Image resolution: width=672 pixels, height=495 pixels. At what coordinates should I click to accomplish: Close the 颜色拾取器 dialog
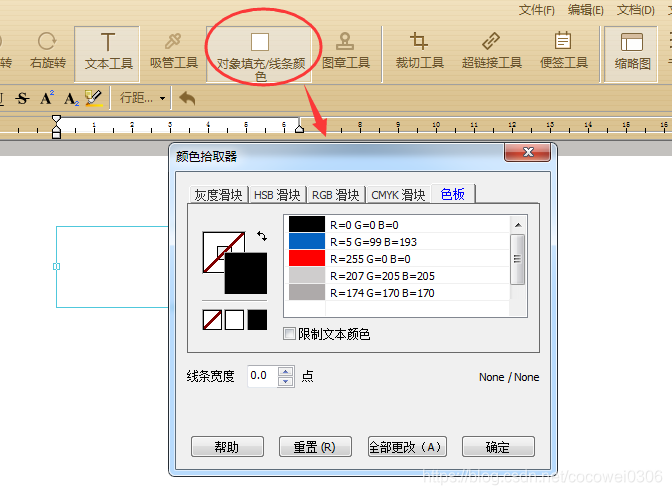[x=528, y=152]
